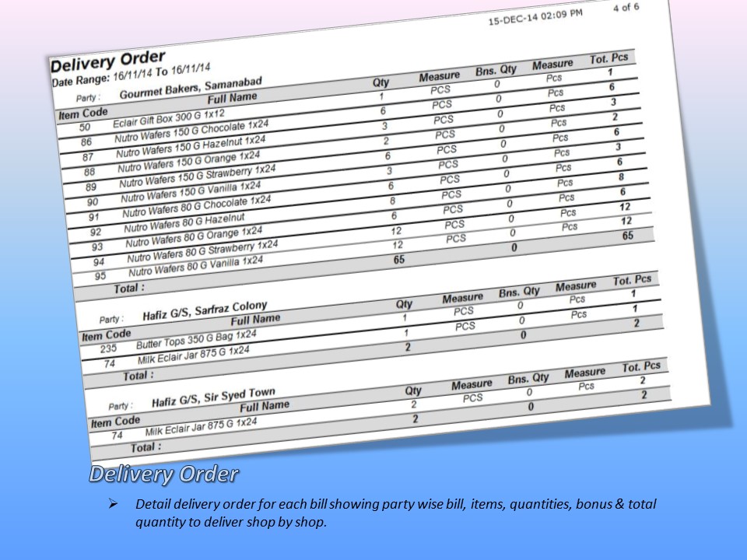Viewport: 747px width, 560px height.
Task: Click 'Item Code' header in the Sarfraz Colony table
Action: 107,335
